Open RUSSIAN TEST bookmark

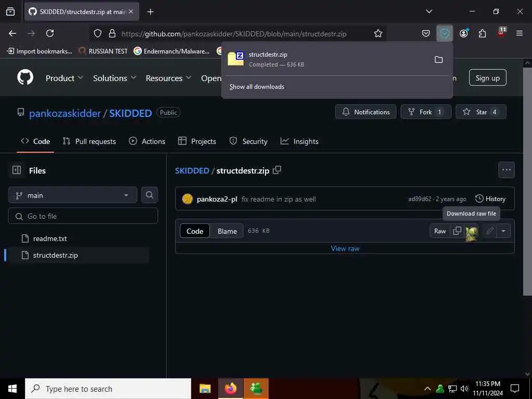pos(103,51)
